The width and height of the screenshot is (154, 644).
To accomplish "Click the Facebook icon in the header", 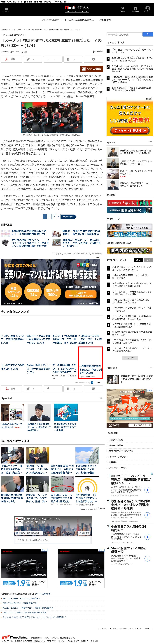I will [x=135, y=9].
